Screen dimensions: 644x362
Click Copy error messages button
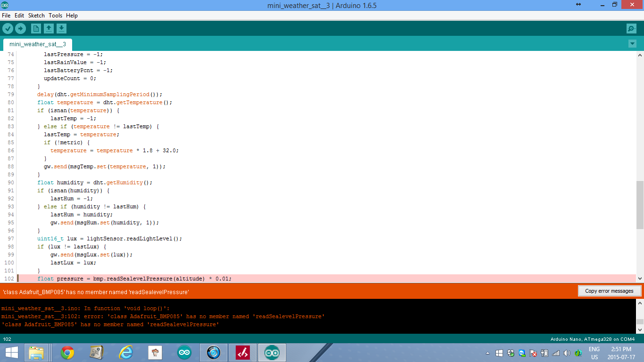[609, 291]
